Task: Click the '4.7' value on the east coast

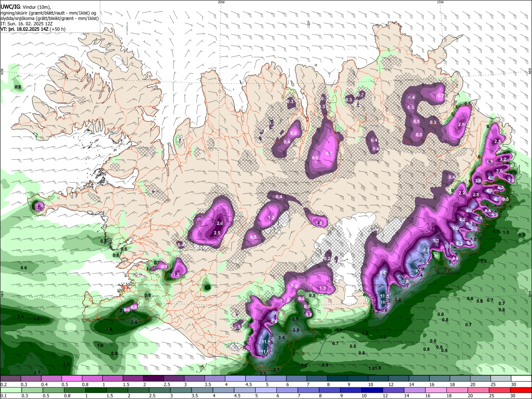Action: (x=497, y=199)
